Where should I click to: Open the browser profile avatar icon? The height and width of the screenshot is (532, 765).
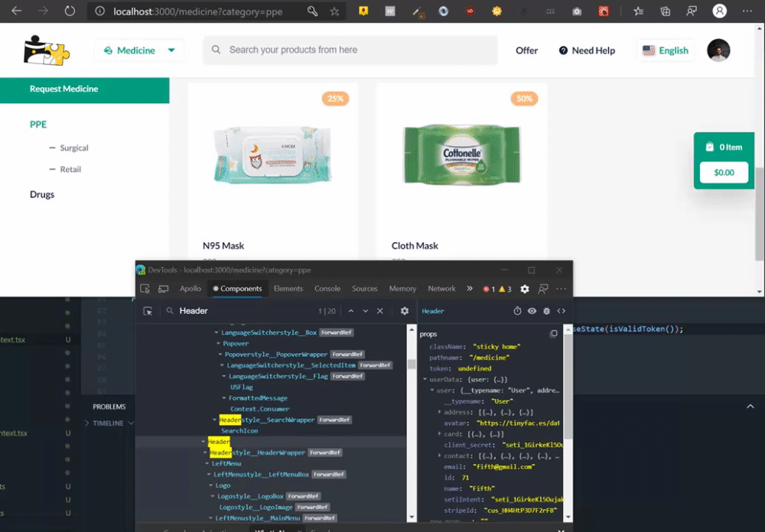click(719, 11)
